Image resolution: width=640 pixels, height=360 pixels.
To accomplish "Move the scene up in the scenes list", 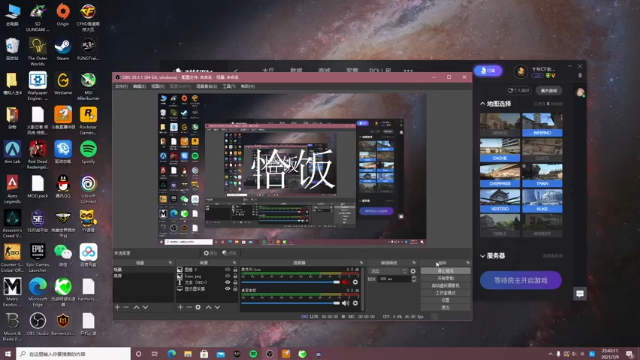I will click(136, 307).
